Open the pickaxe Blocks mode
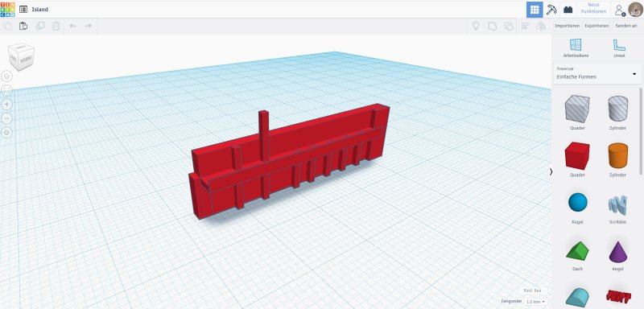Image resolution: width=644 pixels, height=309 pixels. point(551,10)
